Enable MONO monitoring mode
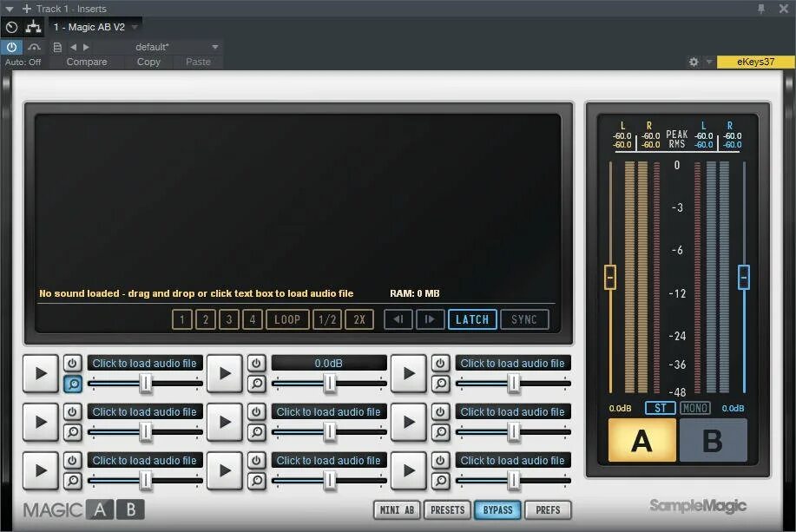The width and height of the screenshot is (796, 532). click(x=695, y=408)
